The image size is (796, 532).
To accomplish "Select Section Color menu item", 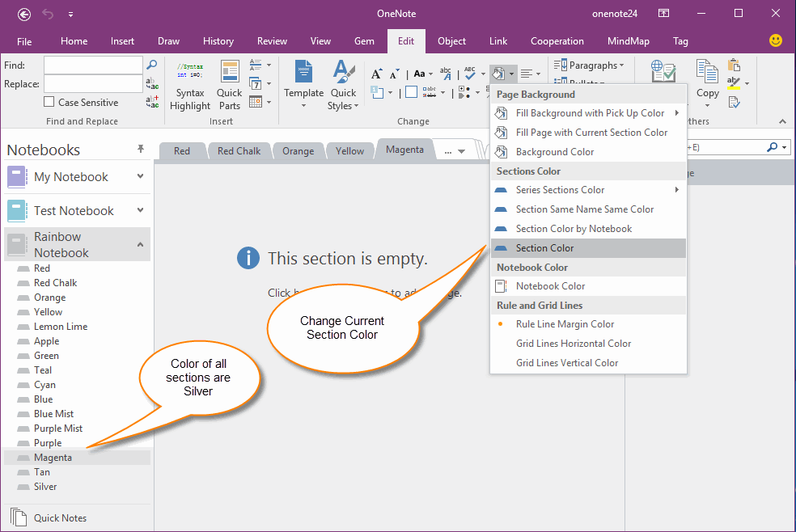I will coord(588,248).
